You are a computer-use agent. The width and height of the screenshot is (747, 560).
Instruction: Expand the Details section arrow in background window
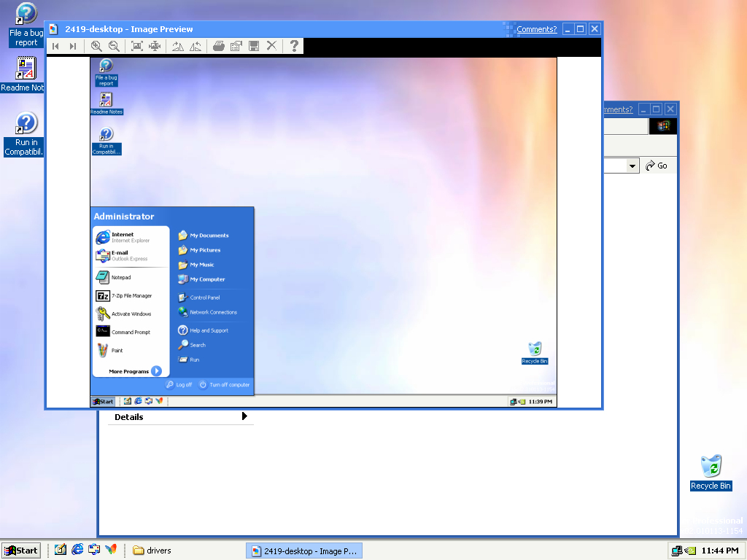(x=244, y=416)
